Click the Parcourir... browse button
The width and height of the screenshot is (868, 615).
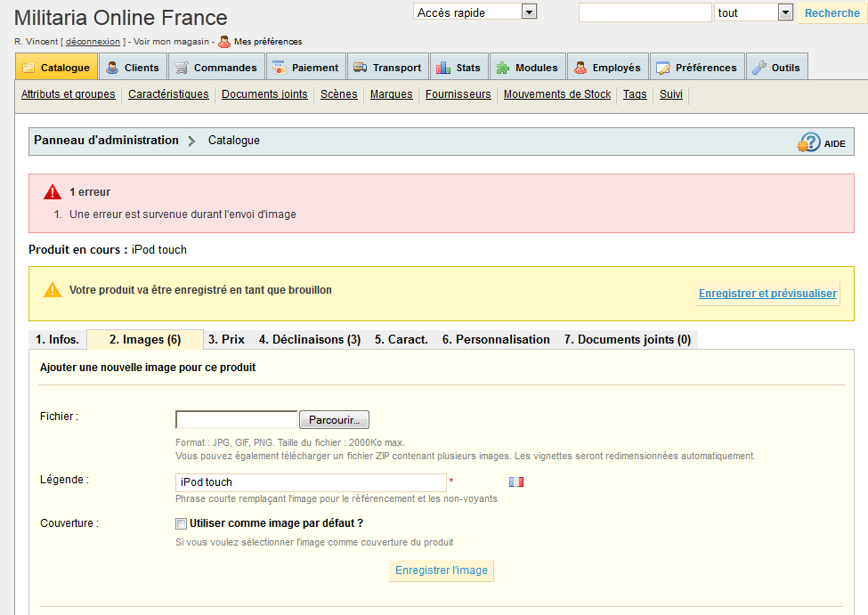tap(335, 419)
